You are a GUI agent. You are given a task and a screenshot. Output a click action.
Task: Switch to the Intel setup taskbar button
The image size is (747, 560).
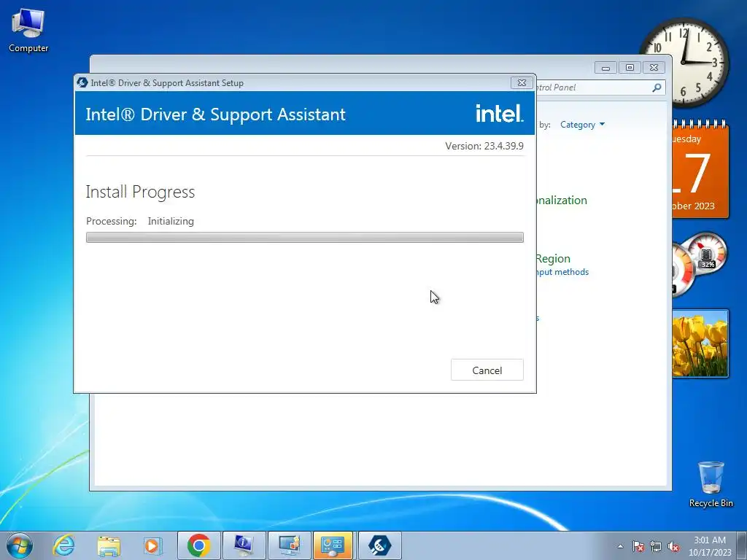tap(379, 545)
